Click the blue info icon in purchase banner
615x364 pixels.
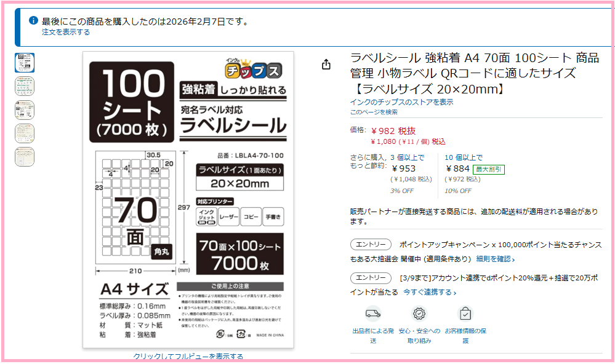[x=34, y=20]
